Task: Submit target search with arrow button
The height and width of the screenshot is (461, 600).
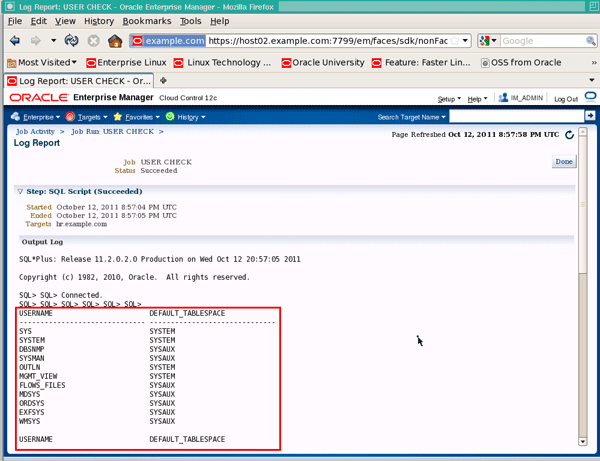Action: click(590, 116)
